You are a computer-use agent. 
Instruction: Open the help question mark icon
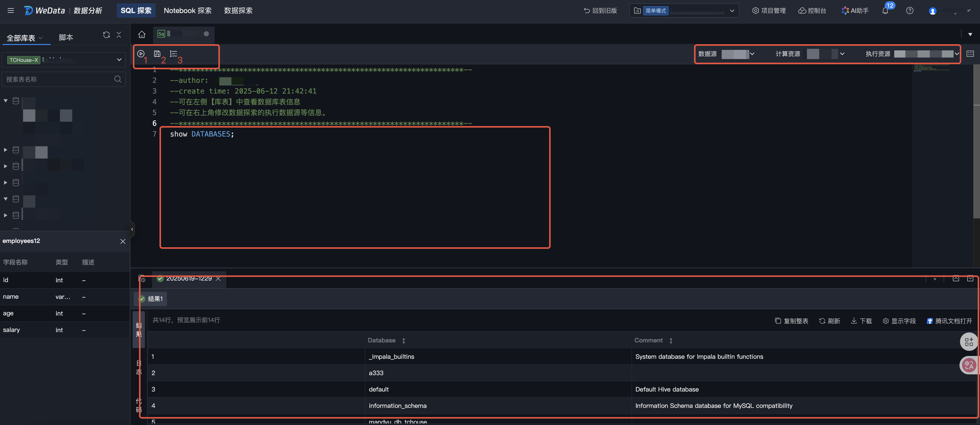[910, 11]
